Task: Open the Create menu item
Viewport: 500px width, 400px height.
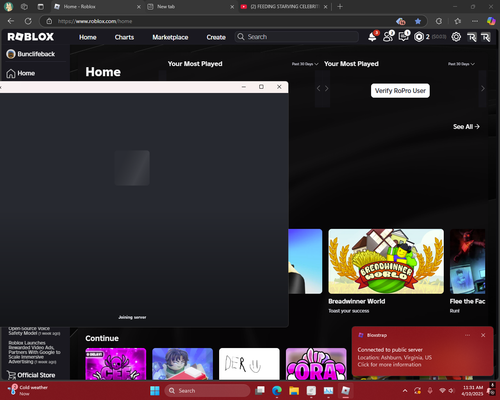Action: coord(216,37)
